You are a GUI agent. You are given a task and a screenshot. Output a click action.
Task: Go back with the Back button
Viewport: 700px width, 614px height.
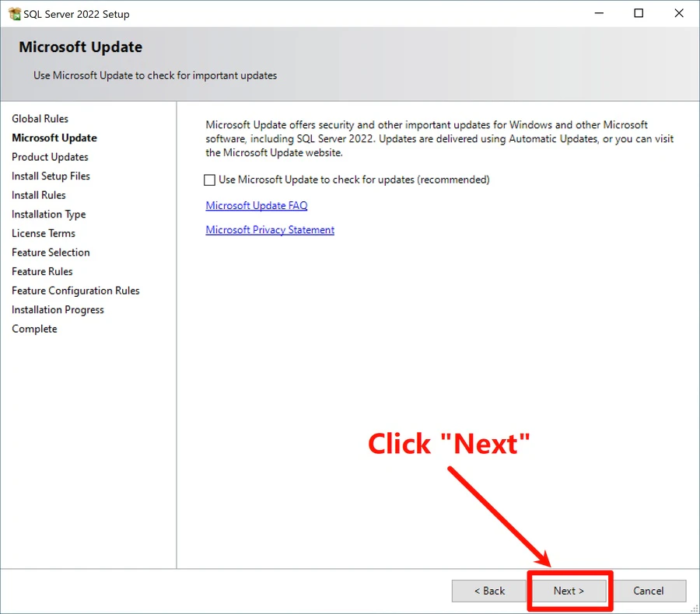click(x=489, y=591)
